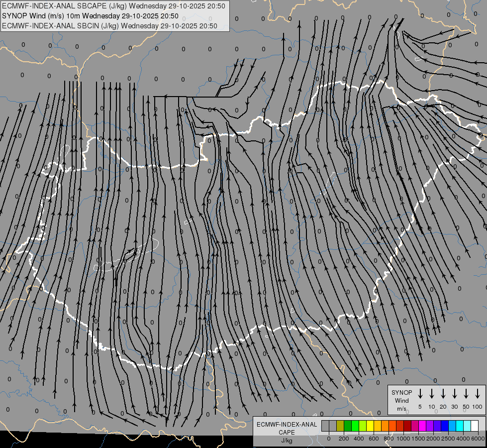Select the yellow-green swatch in the CAPE scale
487x448 pixels.
(363, 426)
